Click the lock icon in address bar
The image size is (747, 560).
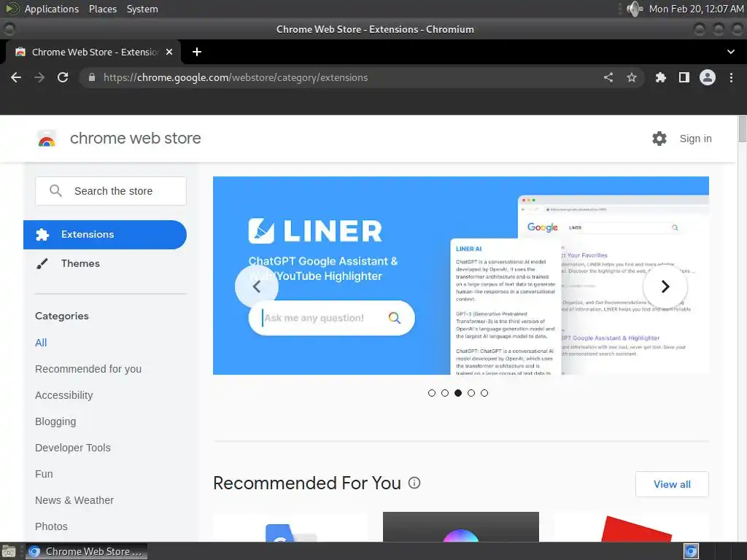pyautogui.click(x=92, y=77)
